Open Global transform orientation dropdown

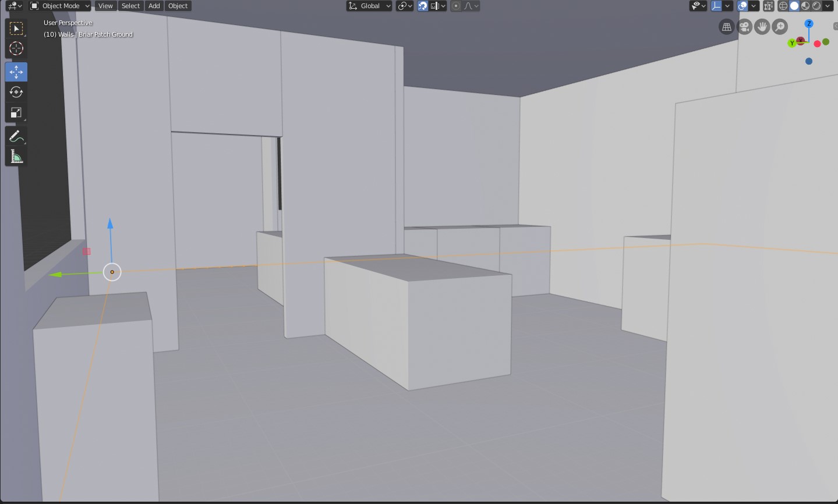pos(369,6)
